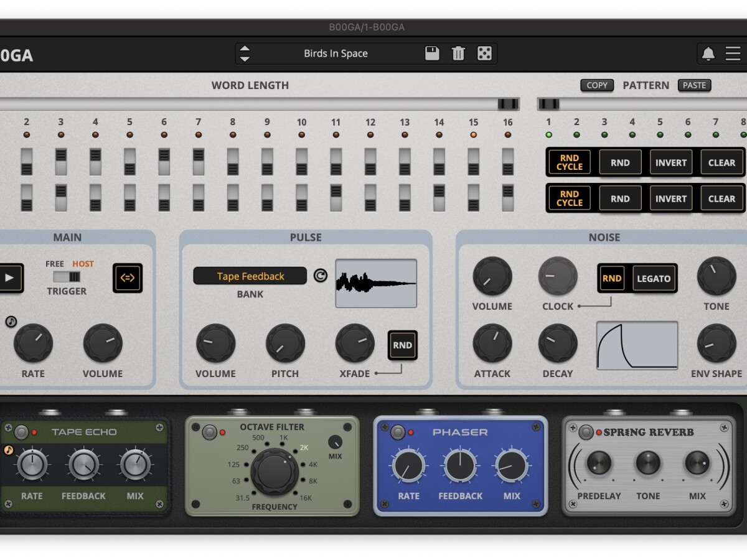Step presets with the up/down arrows
The height and width of the screenshot is (560, 747).
[x=245, y=54]
